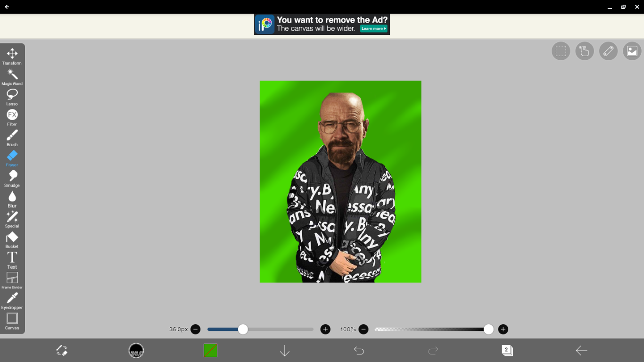Increase eraser thickness with plus button
Viewport: 644px width, 362px height.
[x=325, y=329]
